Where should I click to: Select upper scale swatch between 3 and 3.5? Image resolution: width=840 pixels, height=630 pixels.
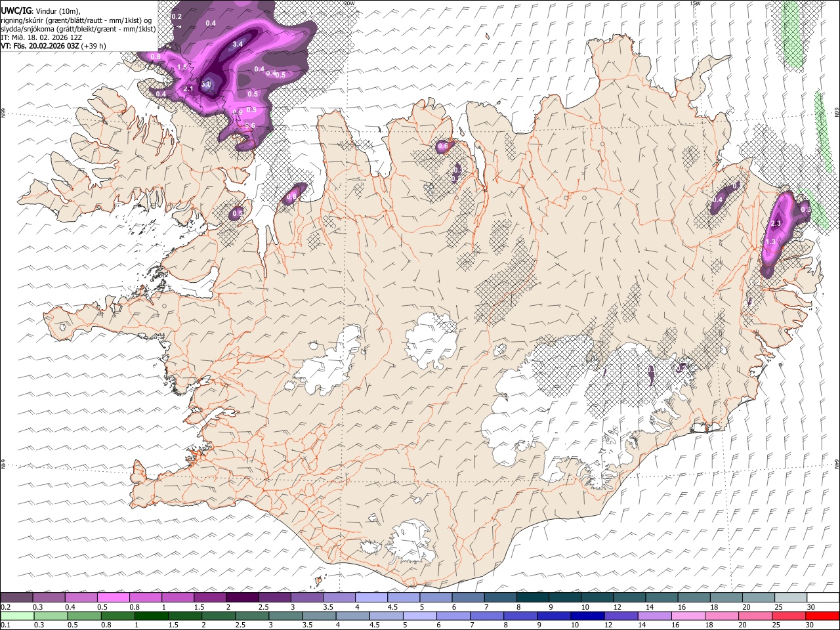[306, 598]
